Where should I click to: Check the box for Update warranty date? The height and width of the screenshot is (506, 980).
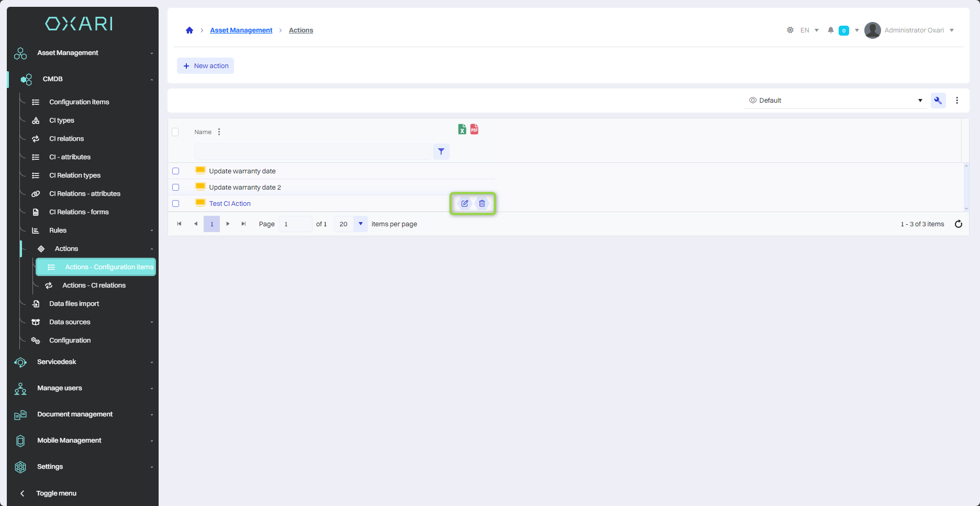[x=176, y=171]
